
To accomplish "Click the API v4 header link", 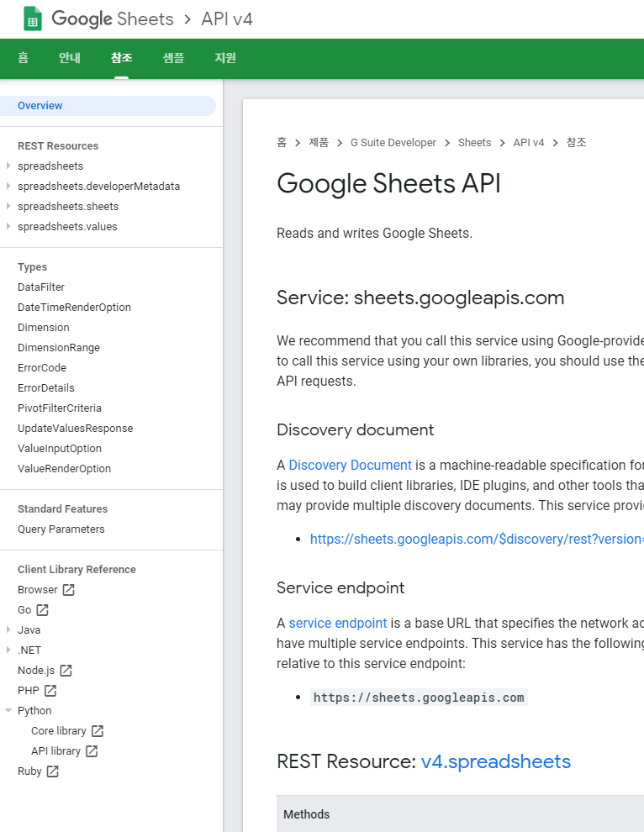I will [227, 19].
